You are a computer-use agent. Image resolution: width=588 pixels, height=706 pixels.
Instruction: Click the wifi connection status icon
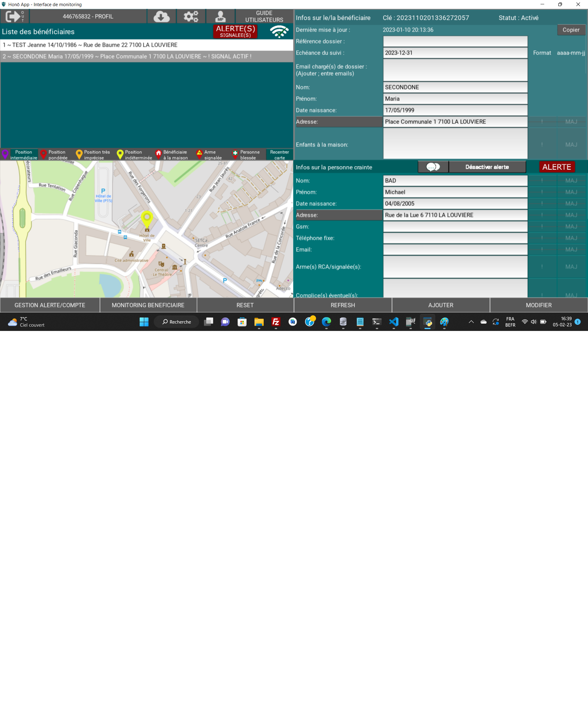tap(279, 31)
